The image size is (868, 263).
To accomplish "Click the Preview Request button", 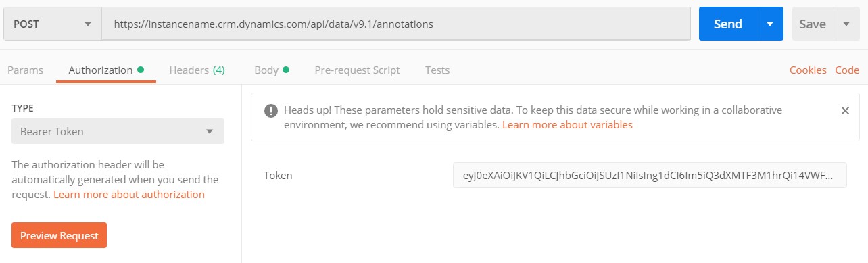I will tap(59, 235).
